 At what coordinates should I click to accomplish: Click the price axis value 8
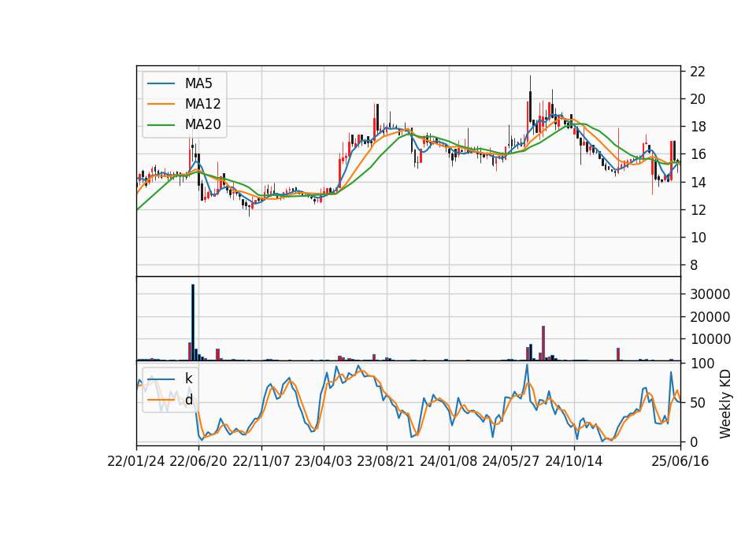[x=694, y=265]
